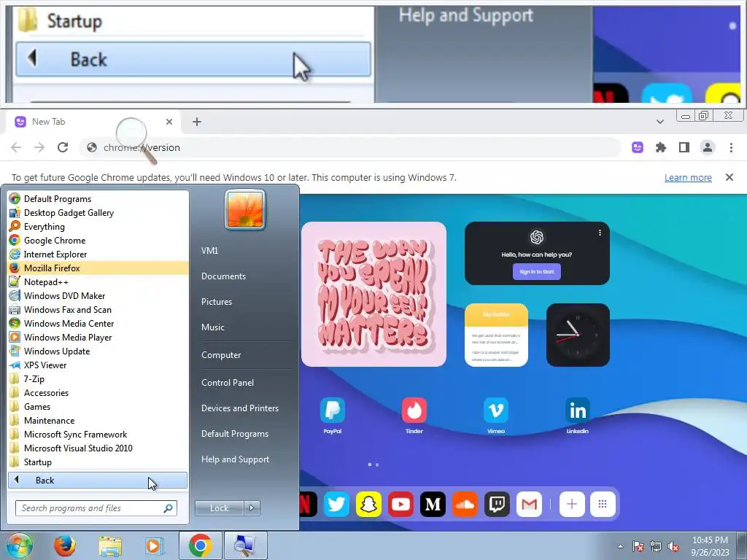Launch Notepad++ from the programs list
The image size is (747, 560).
(x=98, y=282)
